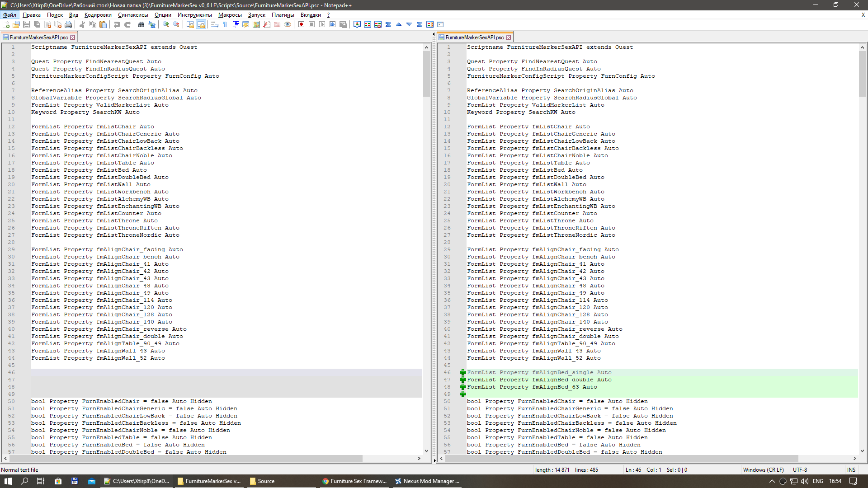868x488 pixels.
Task: Undo the last edit with Undo icon
Action: pos(117,24)
